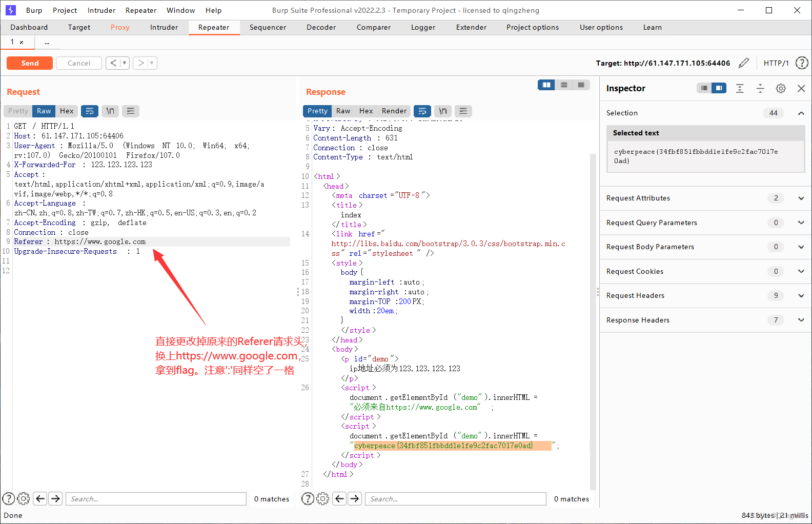812x524 pixels.
Task: Open Repeater help question mark icon
Action: 802,63
